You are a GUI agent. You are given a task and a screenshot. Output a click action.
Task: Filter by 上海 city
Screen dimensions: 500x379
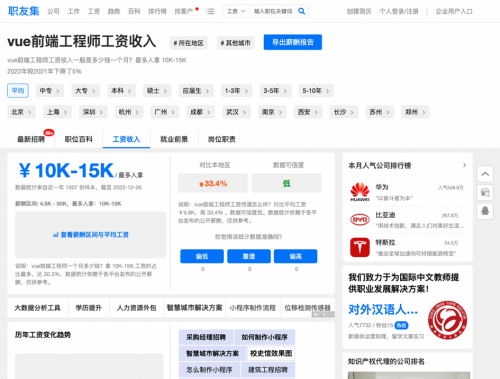pyautogui.click(x=57, y=112)
